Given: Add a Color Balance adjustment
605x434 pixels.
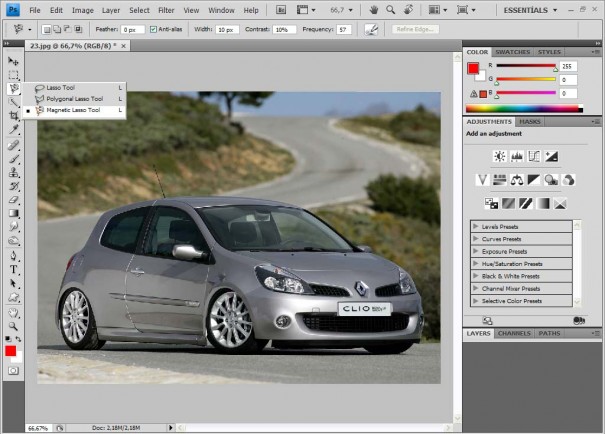Looking at the screenshot, I should click(517, 180).
